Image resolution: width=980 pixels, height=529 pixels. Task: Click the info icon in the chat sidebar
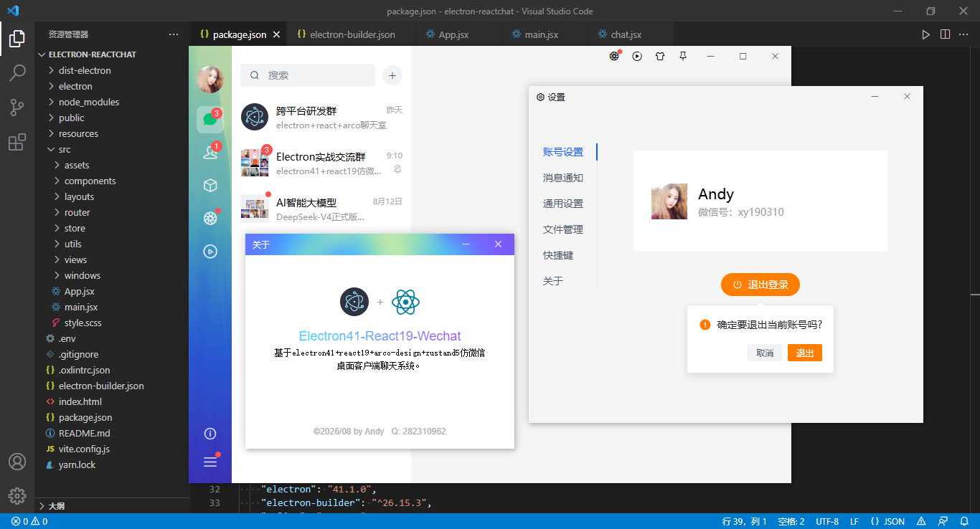pyautogui.click(x=210, y=434)
